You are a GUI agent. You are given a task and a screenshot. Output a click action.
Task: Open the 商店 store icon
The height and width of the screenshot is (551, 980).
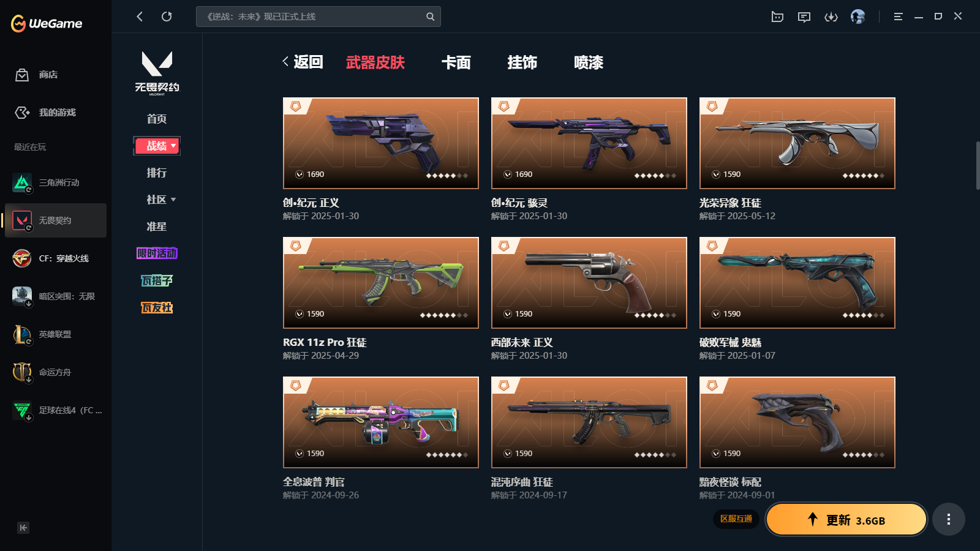22,75
